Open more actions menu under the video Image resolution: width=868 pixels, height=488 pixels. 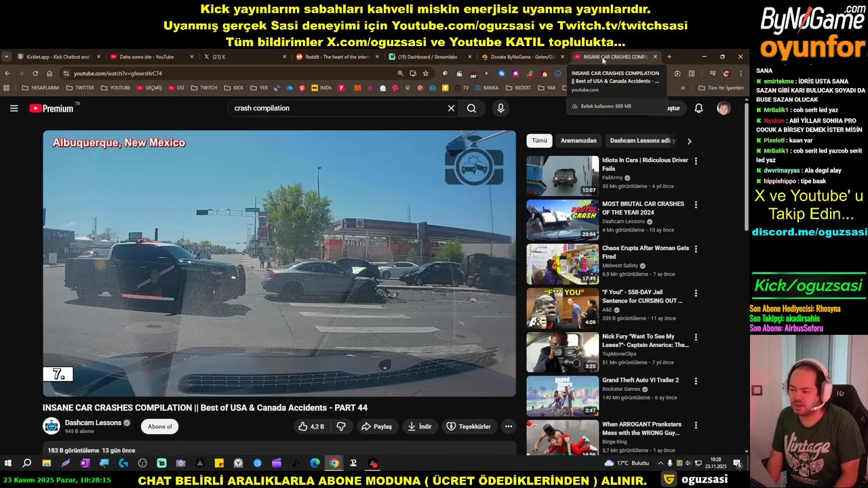pos(509,426)
